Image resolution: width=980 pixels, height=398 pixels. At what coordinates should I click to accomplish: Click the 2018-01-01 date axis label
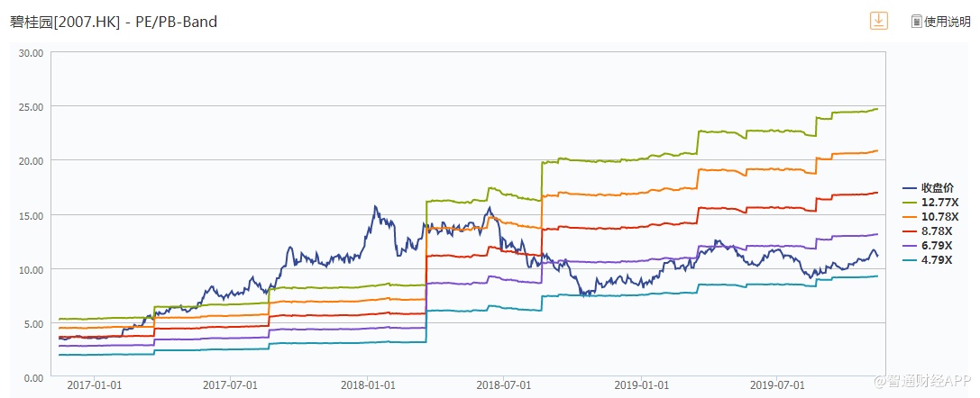368,384
